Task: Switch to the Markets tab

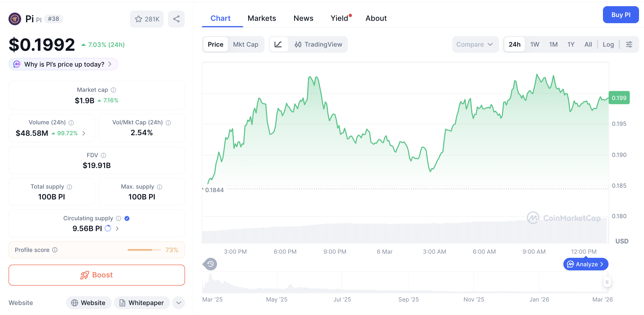Action: click(x=262, y=18)
